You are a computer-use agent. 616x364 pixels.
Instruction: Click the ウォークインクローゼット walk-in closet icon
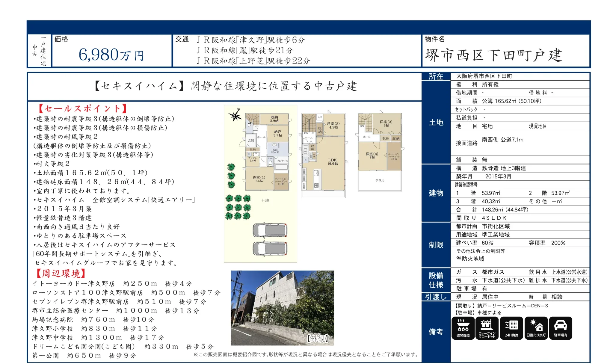pyautogui.click(x=487, y=328)
